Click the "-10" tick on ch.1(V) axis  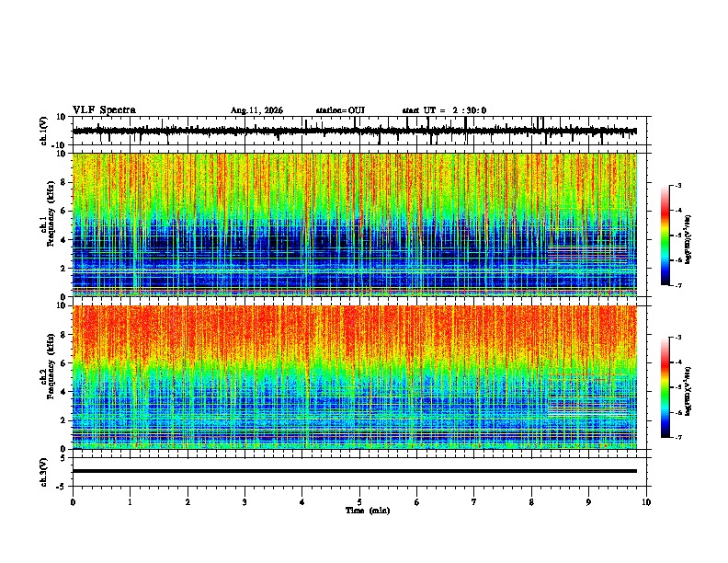point(60,145)
